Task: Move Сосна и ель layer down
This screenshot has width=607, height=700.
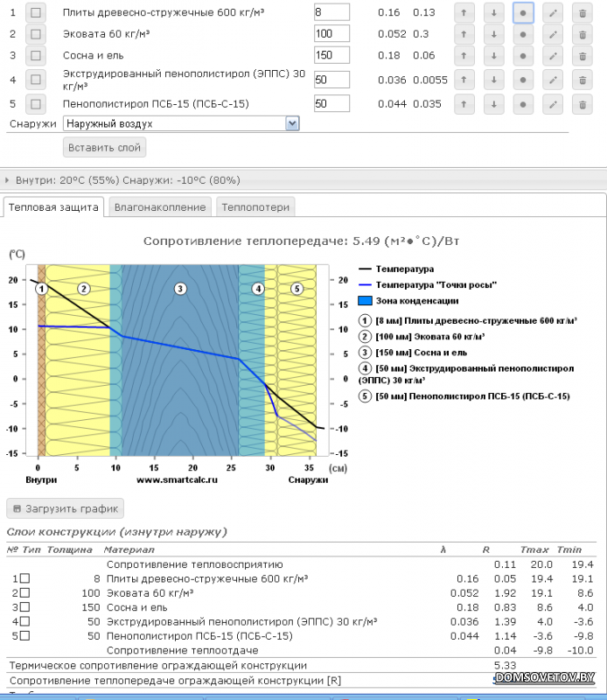Action: 493,56
